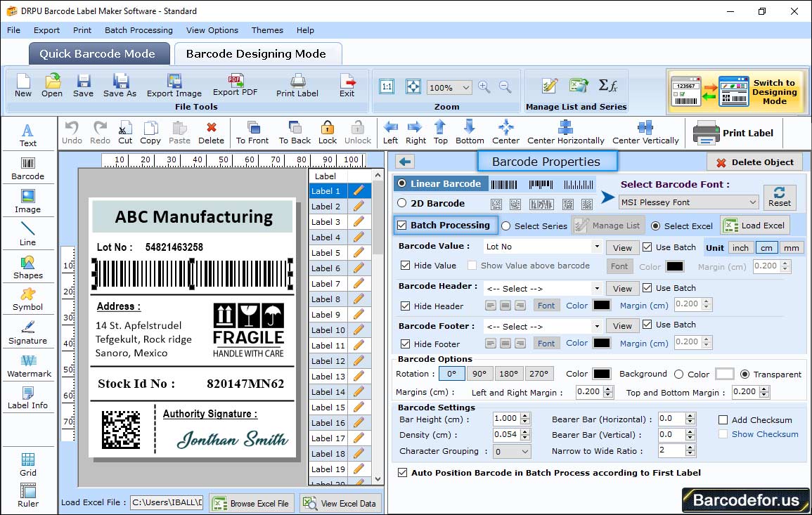Select 2D Barcode radio option
The image size is (812, 515).
pos(402,204)
